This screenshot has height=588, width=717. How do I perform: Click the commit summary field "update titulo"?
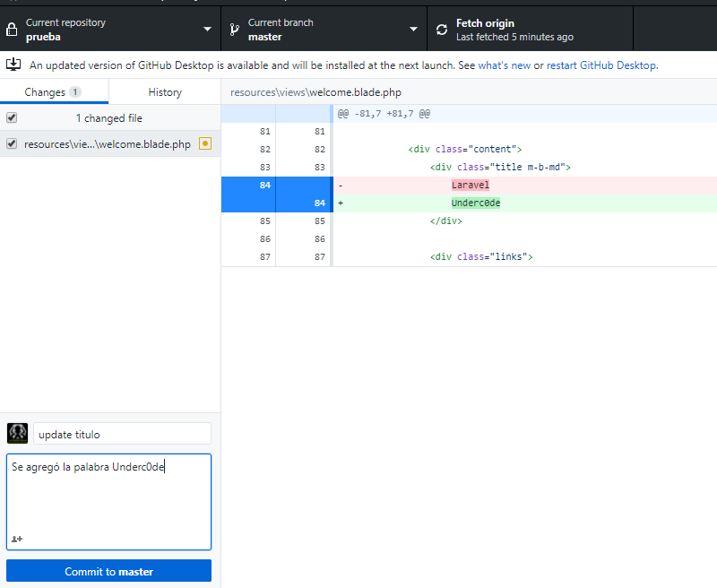(122, 434)
